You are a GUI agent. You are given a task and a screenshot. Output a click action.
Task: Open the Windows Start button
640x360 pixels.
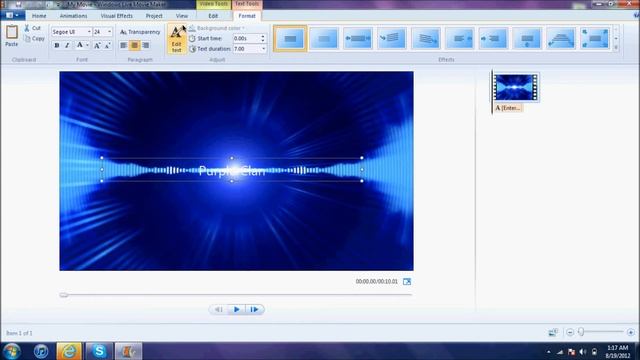coord(11,351)
